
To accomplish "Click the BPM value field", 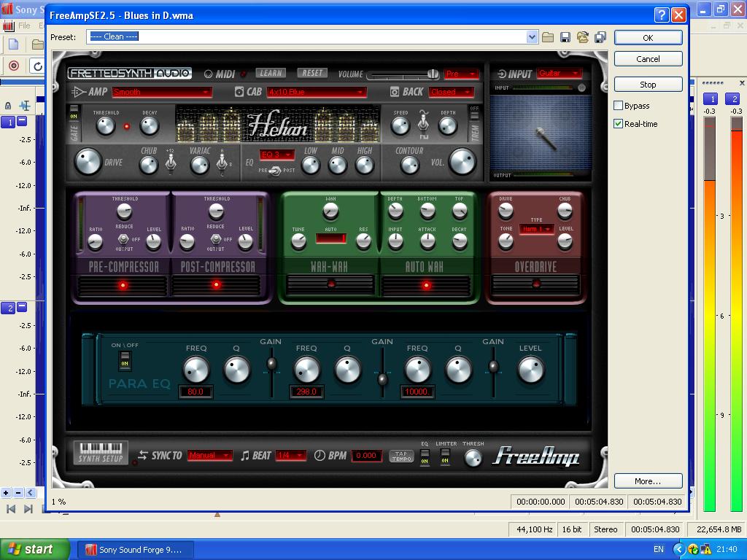I will point(366,455).
